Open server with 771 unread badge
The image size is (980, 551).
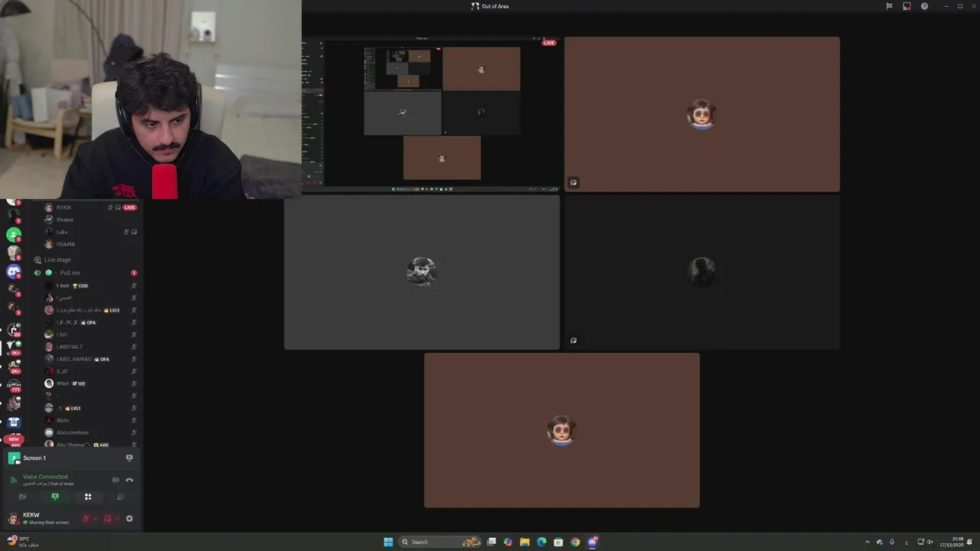[x=14, y=384]
